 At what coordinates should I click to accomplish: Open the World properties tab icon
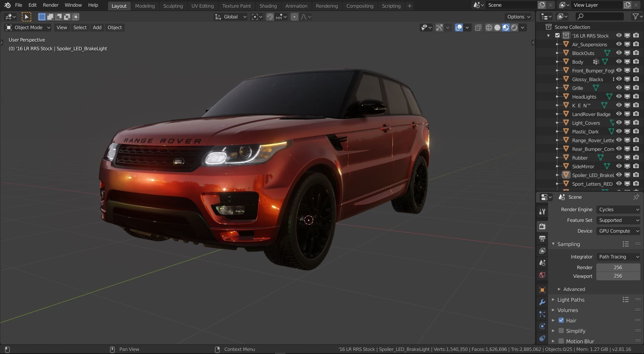(542, 275)
